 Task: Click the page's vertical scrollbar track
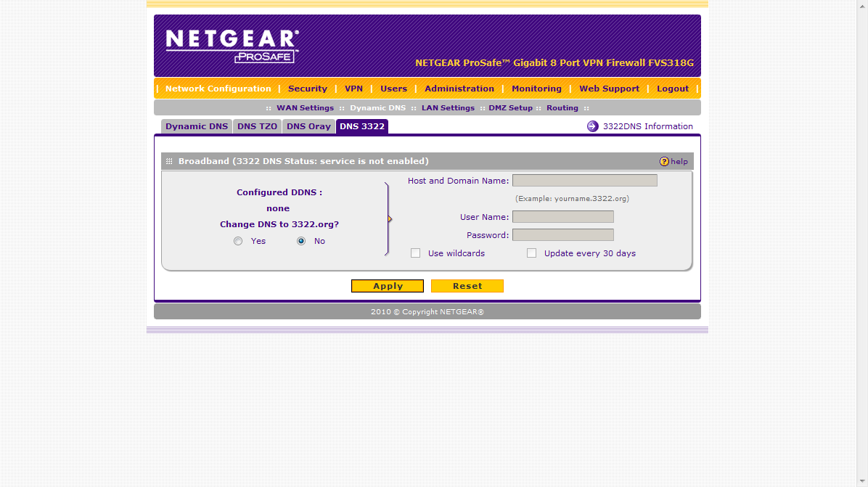pyautogui.click(x=862, y=244)
